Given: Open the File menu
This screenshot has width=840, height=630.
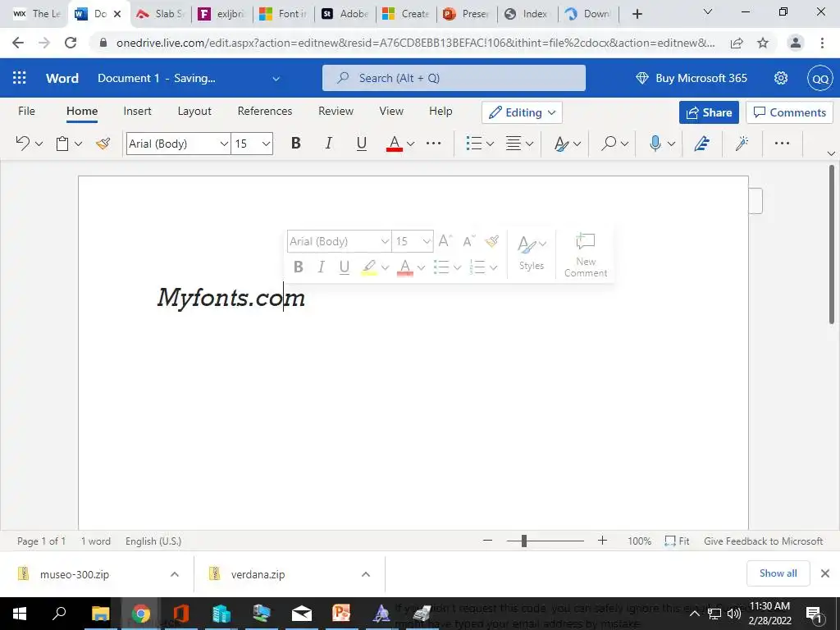Looking at the screenshot, I should tap(26, 111).
